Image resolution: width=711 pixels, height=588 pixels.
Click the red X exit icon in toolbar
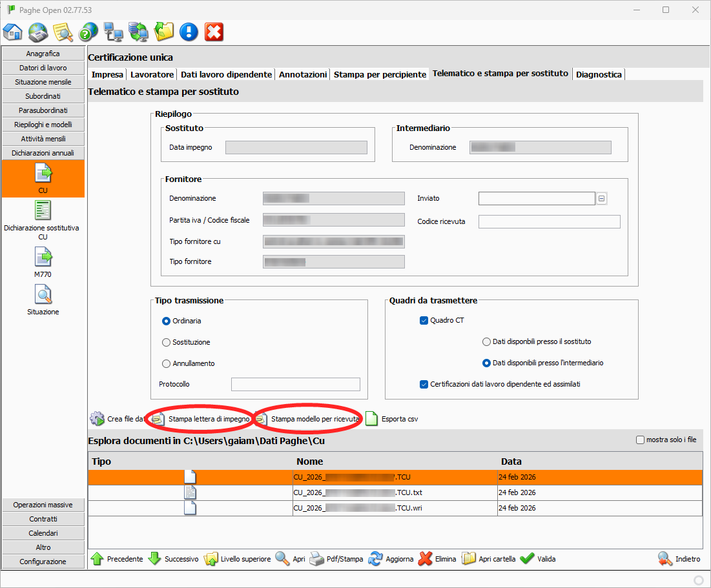[214, 32]
